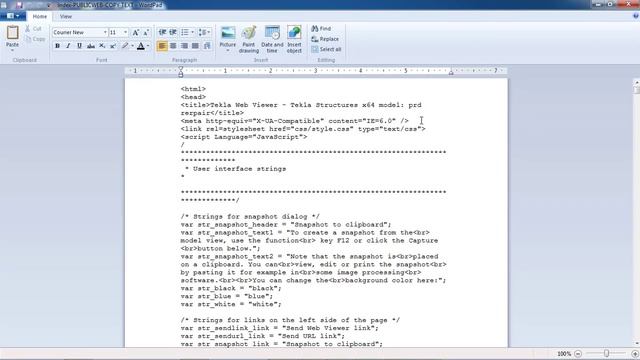Open WordPad Help
Viewport: 640px width, 360px height.
[636, 16]
